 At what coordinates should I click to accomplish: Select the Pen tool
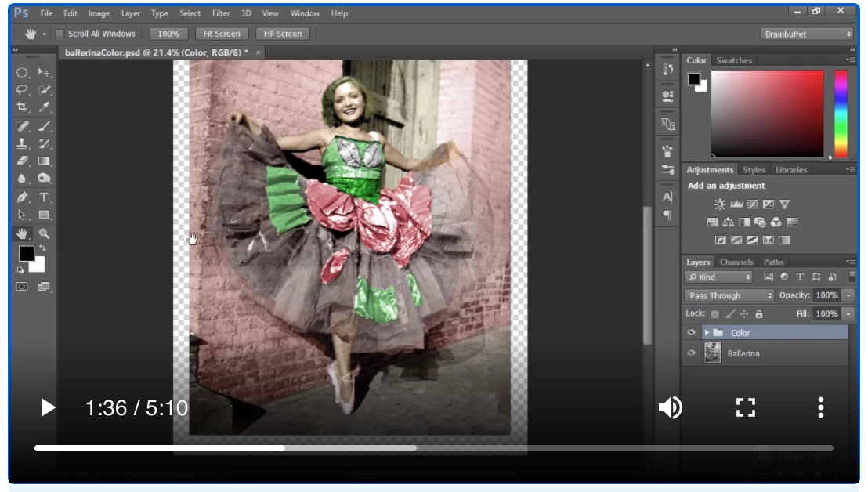coord(23,197)
